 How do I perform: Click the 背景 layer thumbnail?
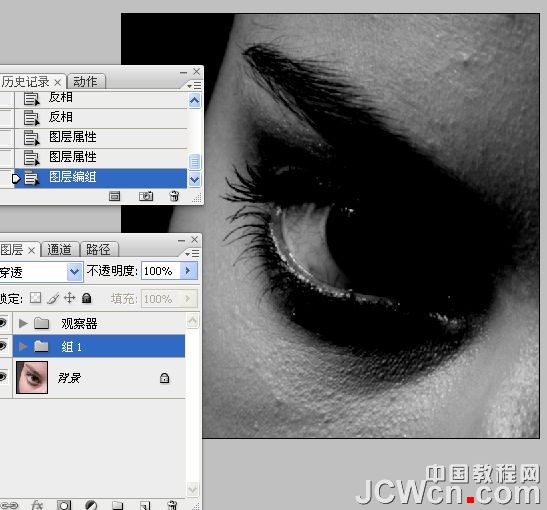coord(32,377)
